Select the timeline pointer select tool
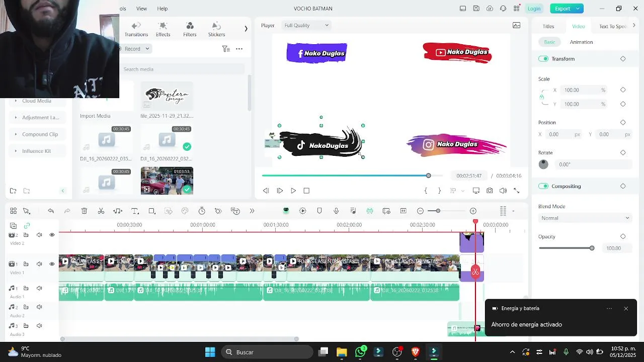 (27, 211)
